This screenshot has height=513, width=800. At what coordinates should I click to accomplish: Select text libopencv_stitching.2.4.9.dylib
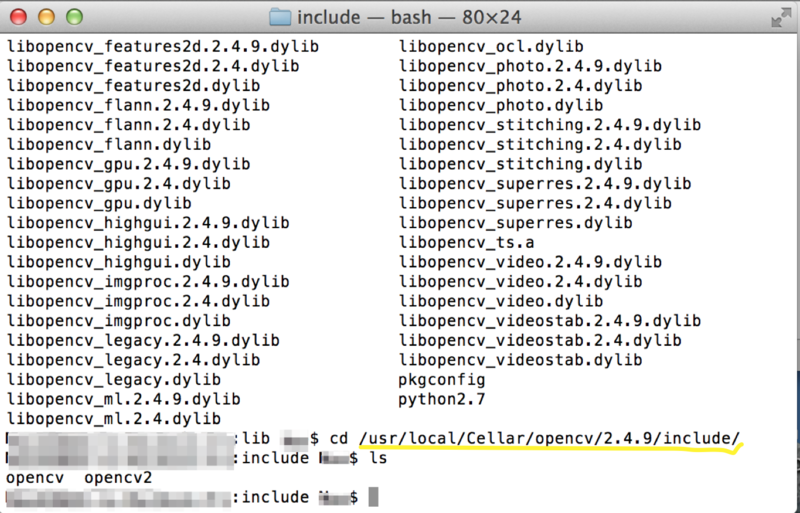550,125
